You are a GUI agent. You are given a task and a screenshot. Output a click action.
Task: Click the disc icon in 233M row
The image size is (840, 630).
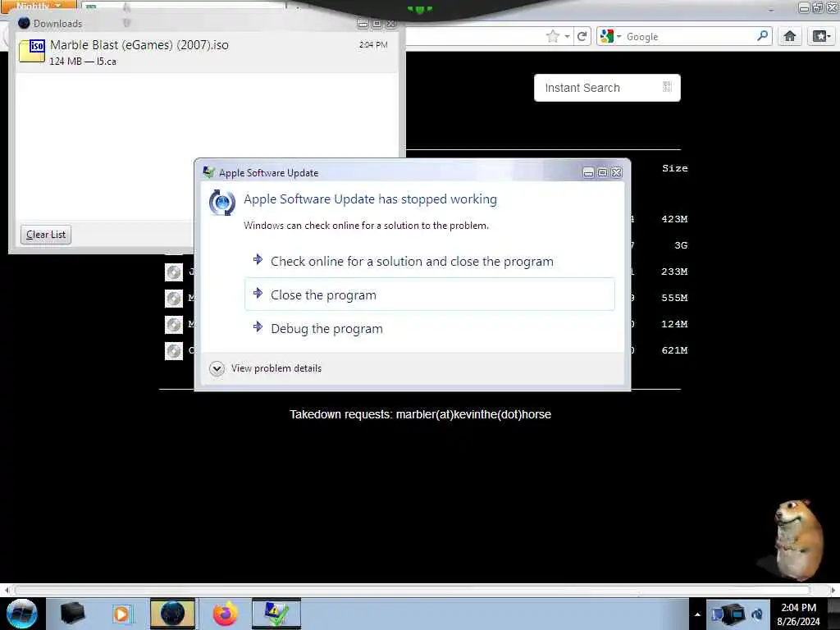[174, 272]
